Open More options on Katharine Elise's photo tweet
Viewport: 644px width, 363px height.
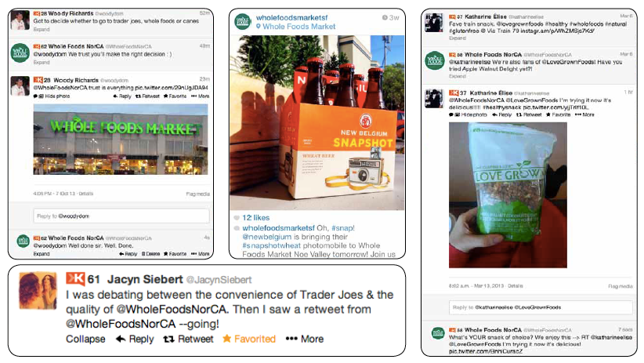584,114
